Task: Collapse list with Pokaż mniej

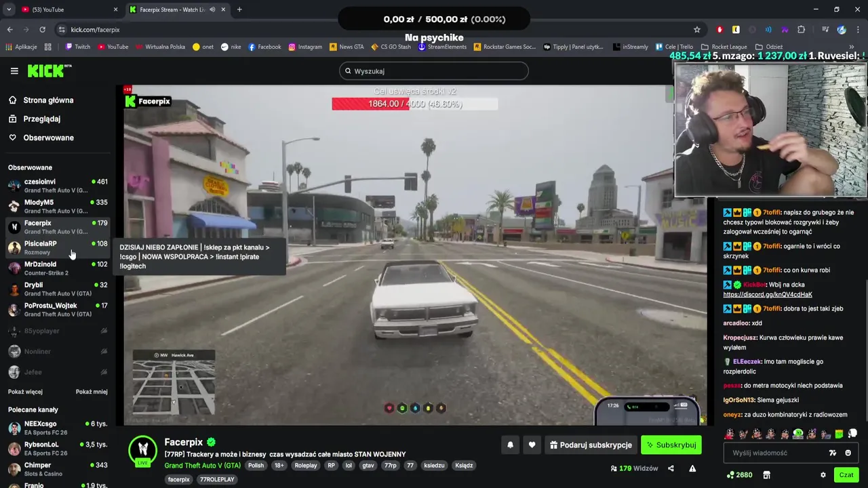Action: (x=92, y=392)
